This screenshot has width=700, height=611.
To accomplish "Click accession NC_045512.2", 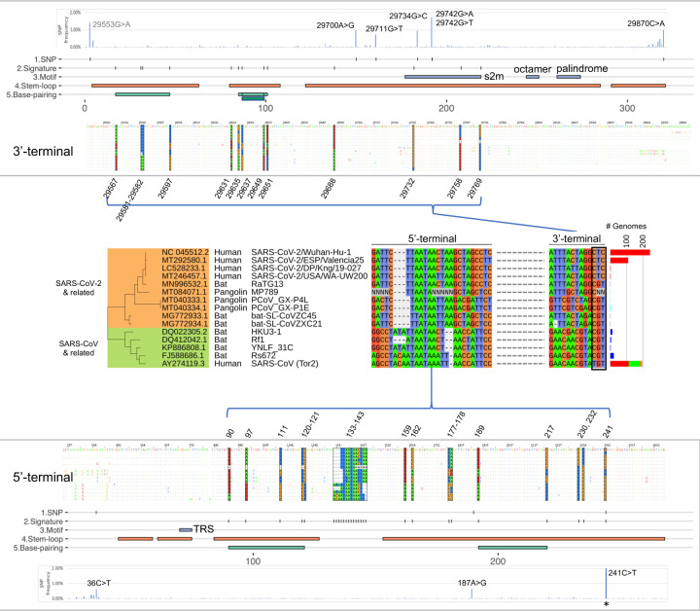I will point(185,252).
